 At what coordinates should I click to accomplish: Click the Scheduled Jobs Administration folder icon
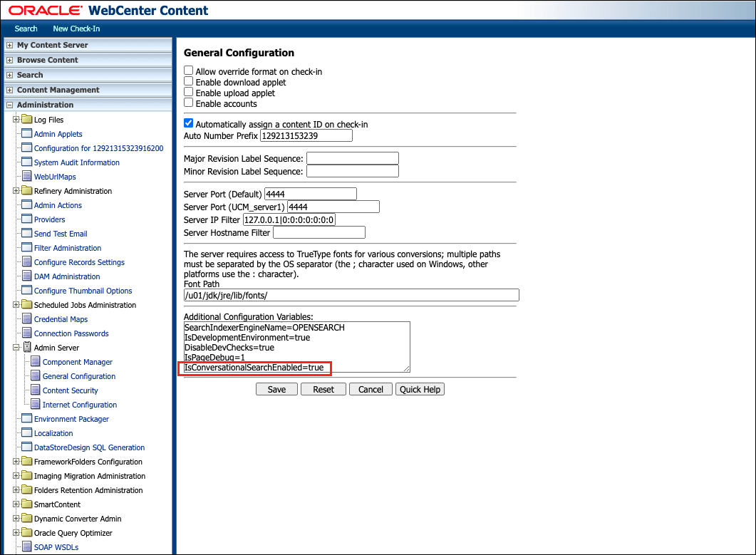click(x=26, y=304)
